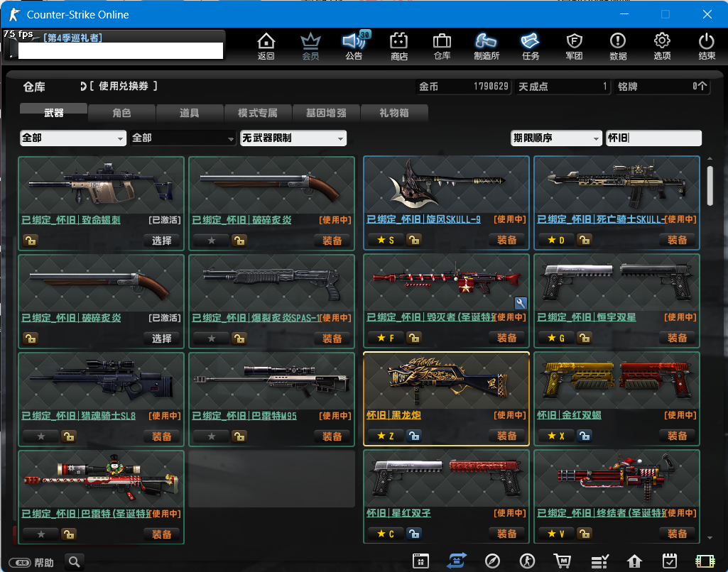
Task: Toggle favorite star D on 死亡骑士SKULL
Action: pos(555,240)
